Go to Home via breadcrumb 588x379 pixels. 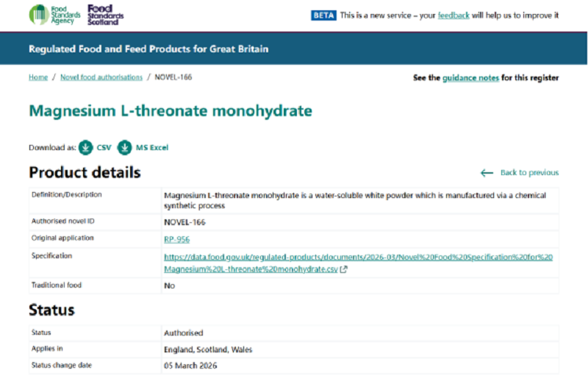[38, 77]
